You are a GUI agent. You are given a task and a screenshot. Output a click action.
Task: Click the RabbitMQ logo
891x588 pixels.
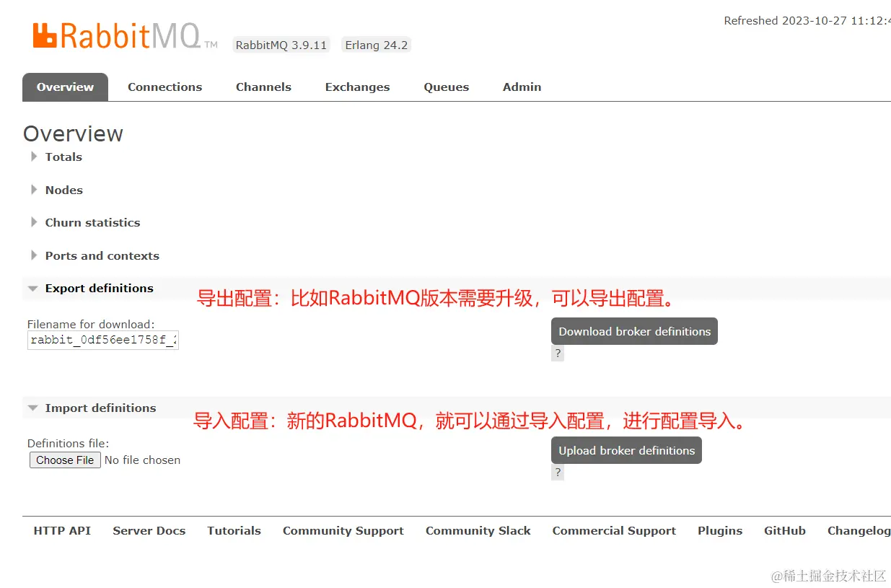click(x=125, y=35)
